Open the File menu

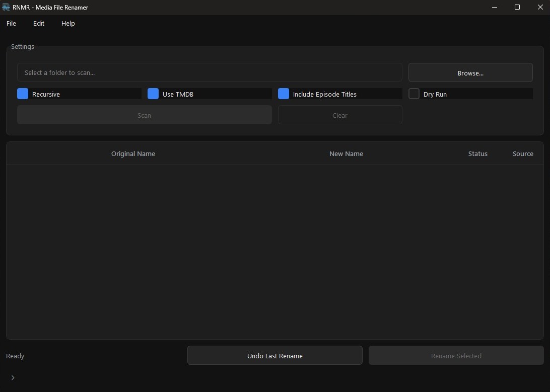(x=11, y=23)
